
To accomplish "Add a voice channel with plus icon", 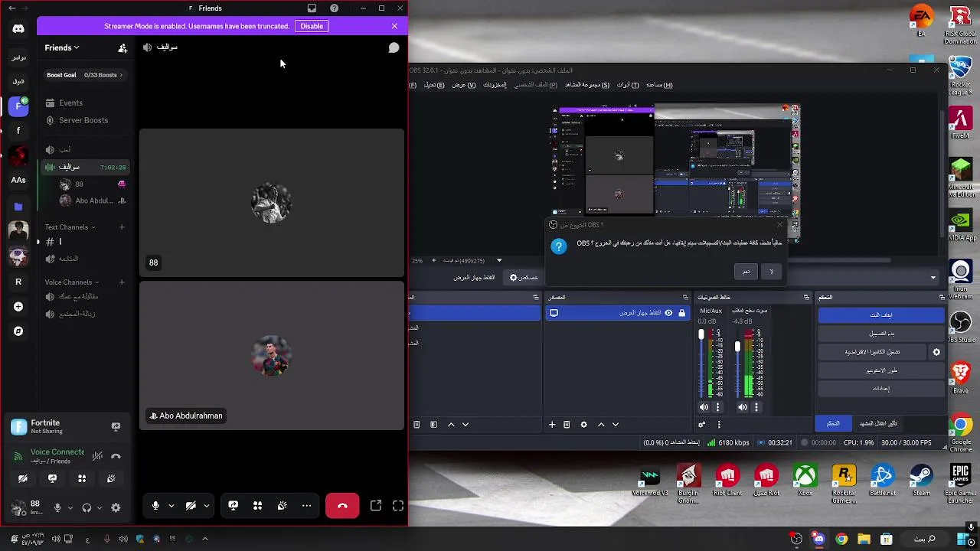I will tap(122, 282).
